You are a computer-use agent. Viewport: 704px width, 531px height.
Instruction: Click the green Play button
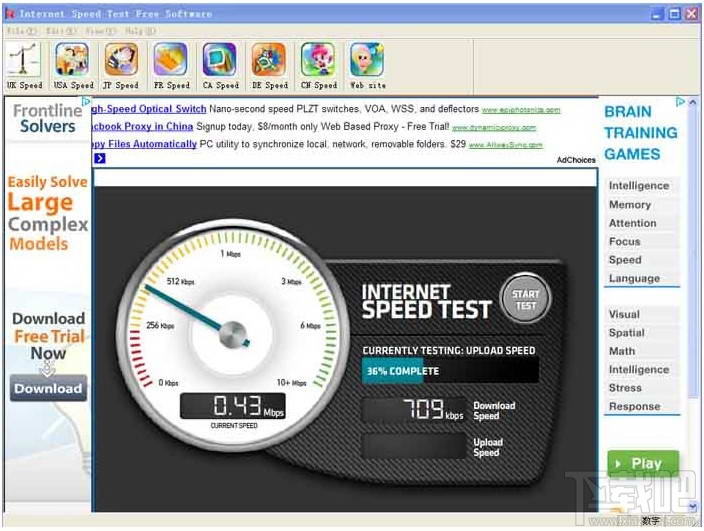(x=643, y=463)
